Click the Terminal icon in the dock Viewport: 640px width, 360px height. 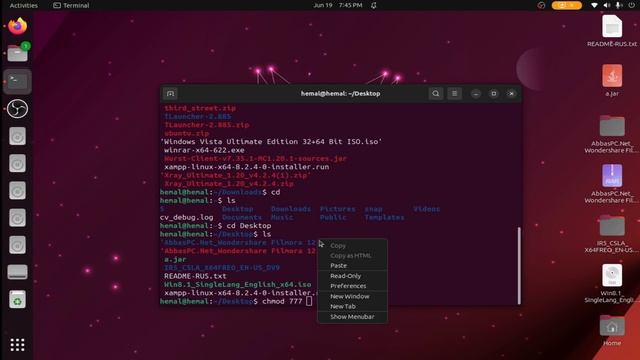[18, 81]
